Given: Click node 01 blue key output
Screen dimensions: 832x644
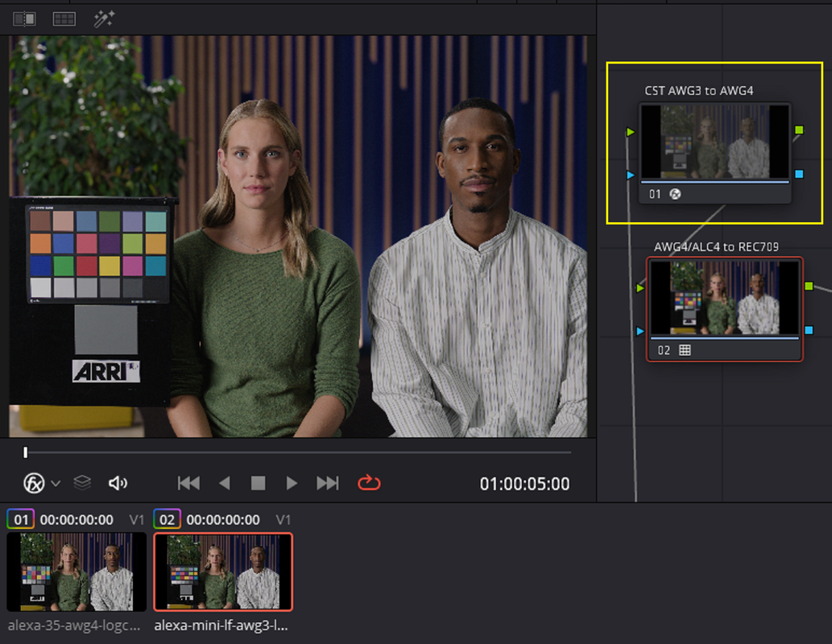Looking at the screenshot, I should tap(799, 174).
